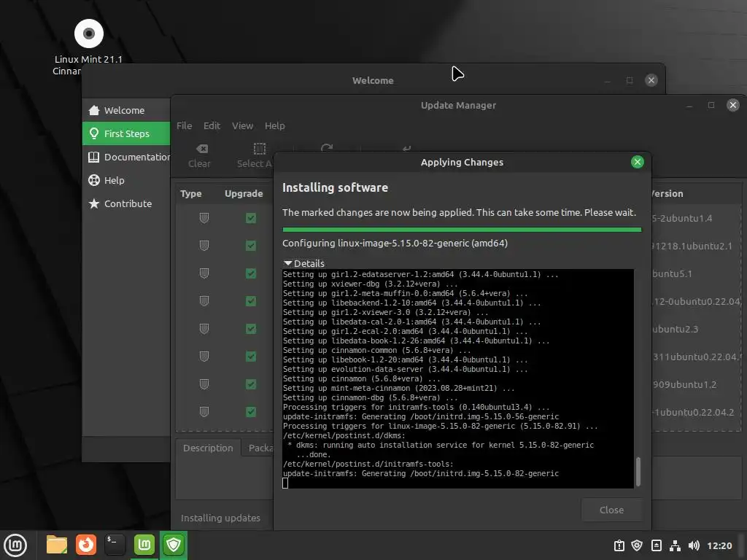Screen dimensions: 747x560
Task: Sort updates by the Type column header
Action: (x=191, y=193)
